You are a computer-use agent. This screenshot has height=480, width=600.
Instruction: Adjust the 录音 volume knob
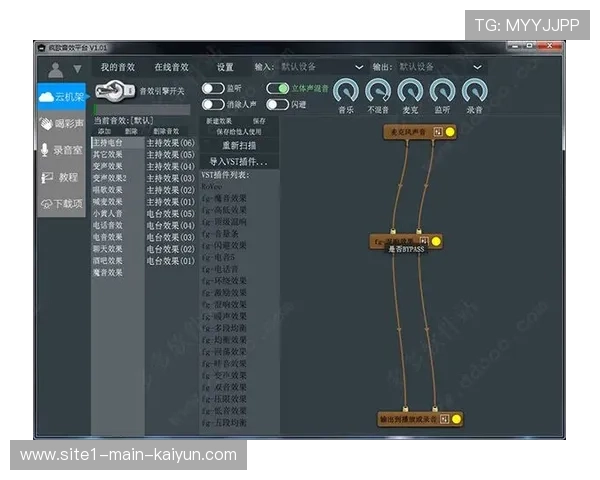coord(474,91)
